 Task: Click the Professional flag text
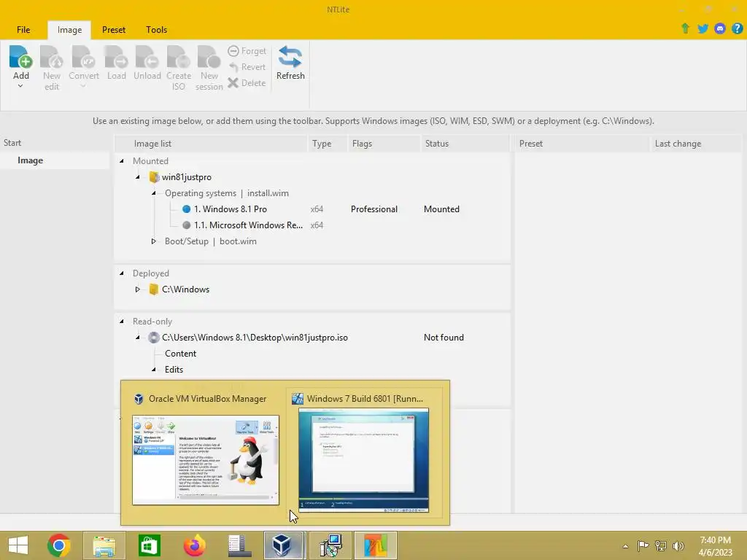point(374,209)
